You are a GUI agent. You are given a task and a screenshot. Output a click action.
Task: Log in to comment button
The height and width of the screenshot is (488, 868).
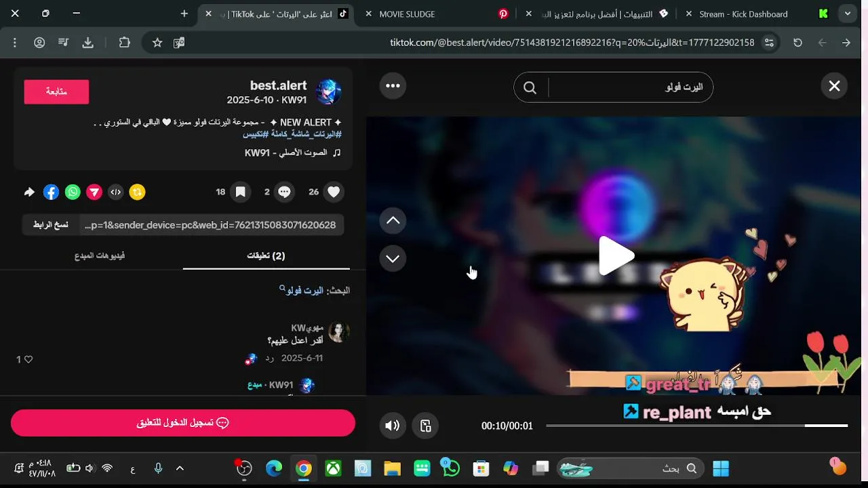click(183, 423)
